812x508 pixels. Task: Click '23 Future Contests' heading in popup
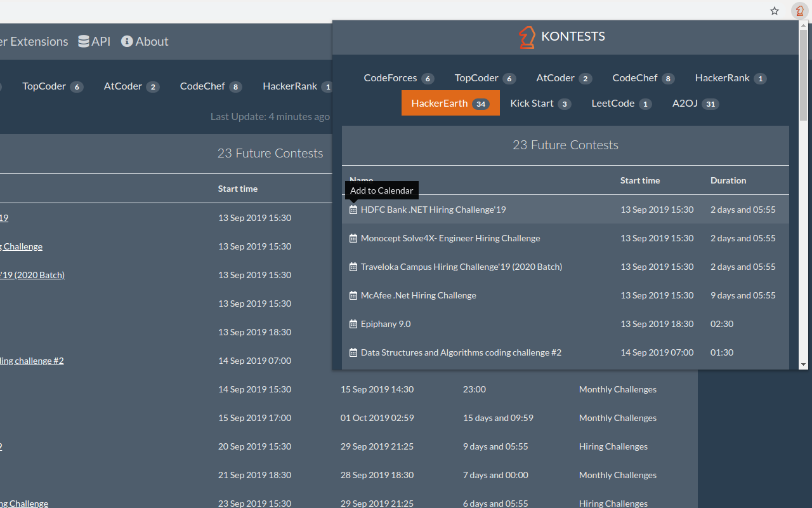(565, 145)
